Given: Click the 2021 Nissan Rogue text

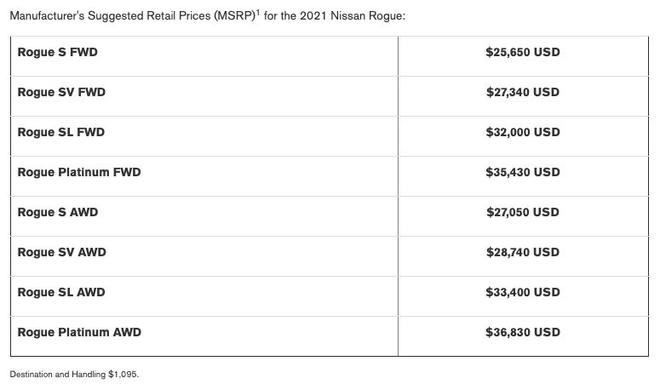Looking at the screenshot, I should click(351, 16).
